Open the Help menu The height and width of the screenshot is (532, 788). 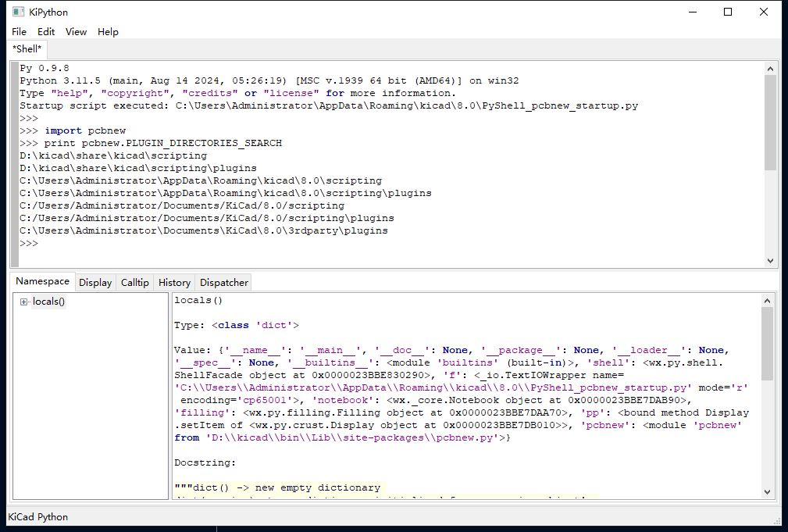click(108, 32)
